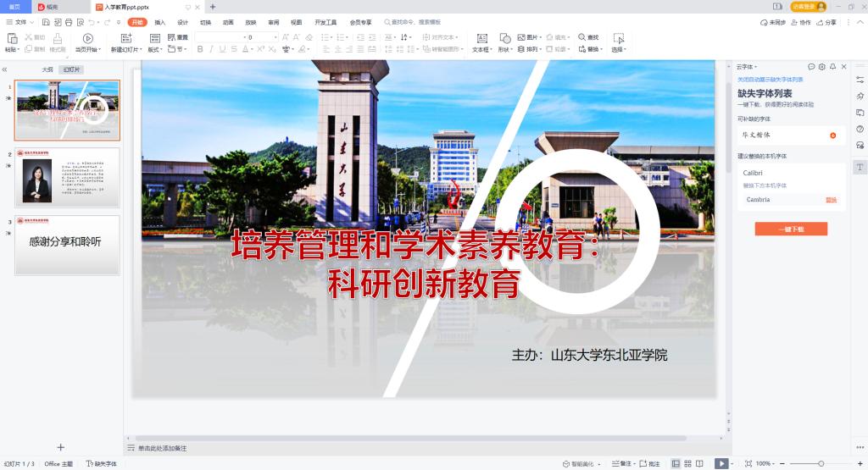Click the Paste (粘贴) icon
The image size is (868, 470).
[x=12, y=38]
